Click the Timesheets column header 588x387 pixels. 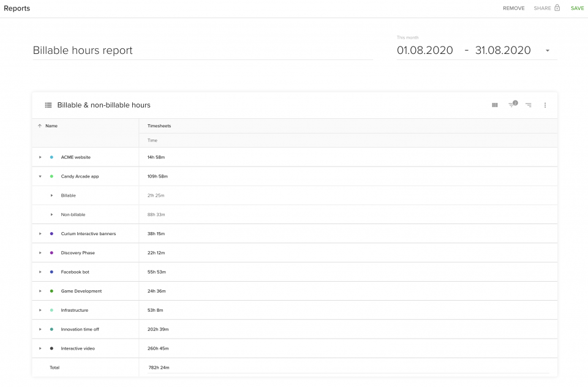coord(159,126)
